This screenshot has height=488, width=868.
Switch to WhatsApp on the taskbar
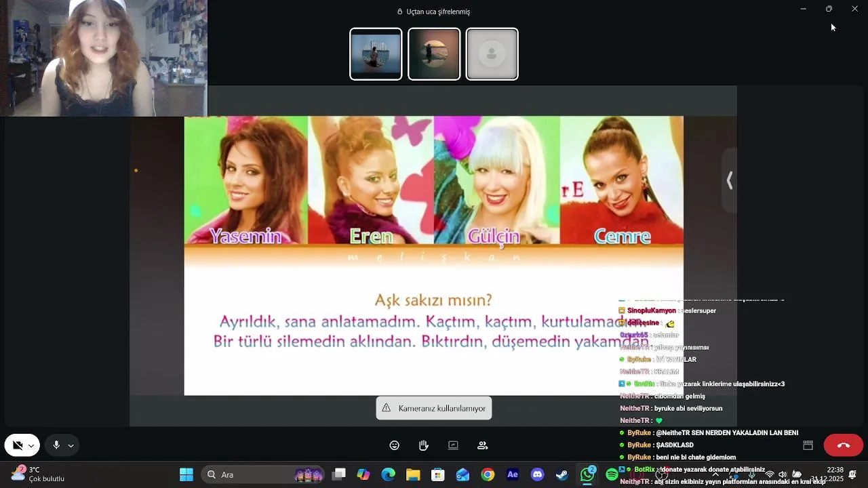587,474
